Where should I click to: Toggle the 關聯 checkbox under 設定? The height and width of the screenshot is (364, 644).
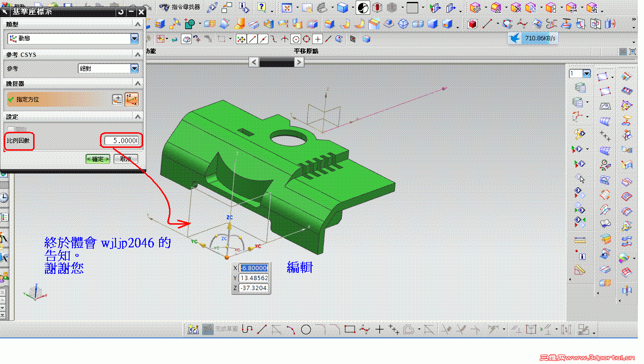11,129
